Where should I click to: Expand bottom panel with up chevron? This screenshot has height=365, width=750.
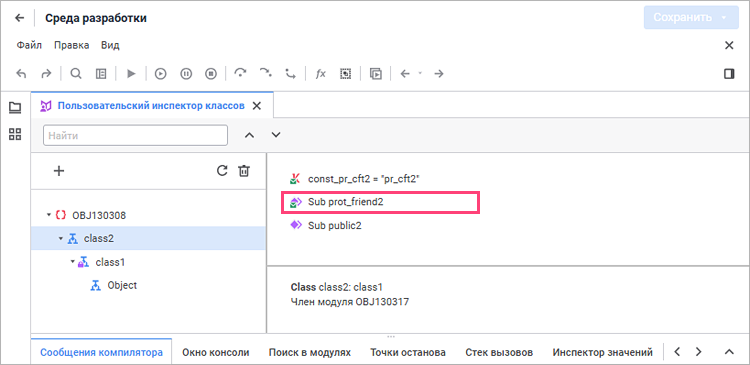tap(729, 352)
